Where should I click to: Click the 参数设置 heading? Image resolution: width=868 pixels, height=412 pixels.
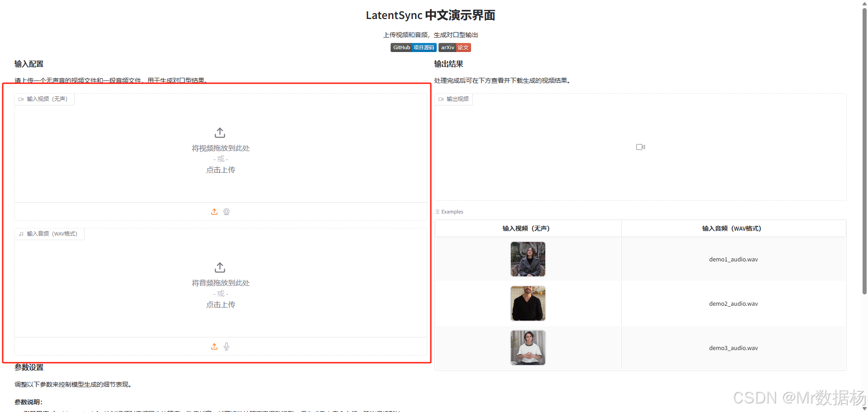(29, 367)
